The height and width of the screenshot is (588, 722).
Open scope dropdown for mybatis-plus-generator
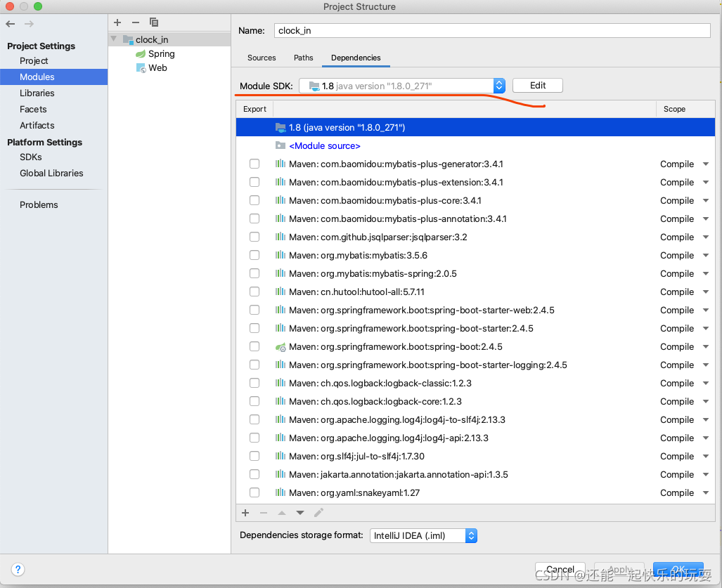705,164
